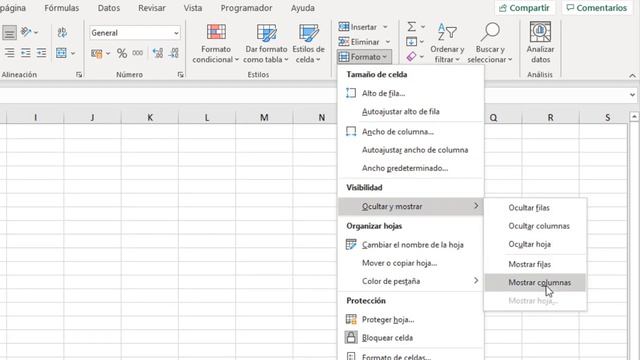640x360 pixels.
Task: Open the Fórmulas tab
Action: click(x=62, y=8)
